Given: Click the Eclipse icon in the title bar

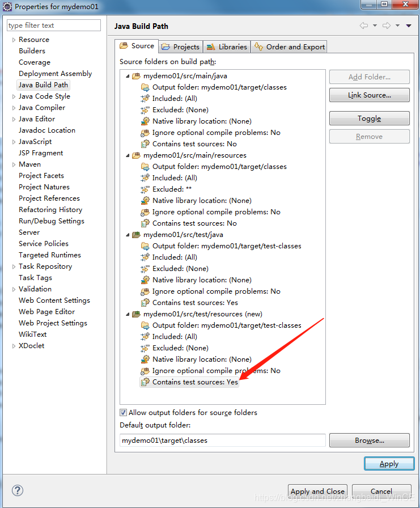Looking at the screenshot, I should 7,6.
